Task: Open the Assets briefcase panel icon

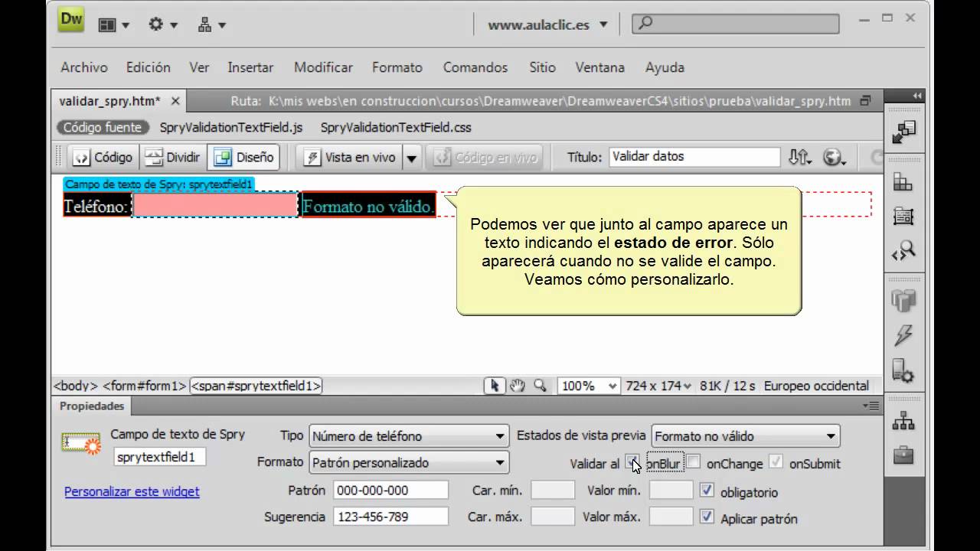Action: pyautogui.click(x=903, y=455)
